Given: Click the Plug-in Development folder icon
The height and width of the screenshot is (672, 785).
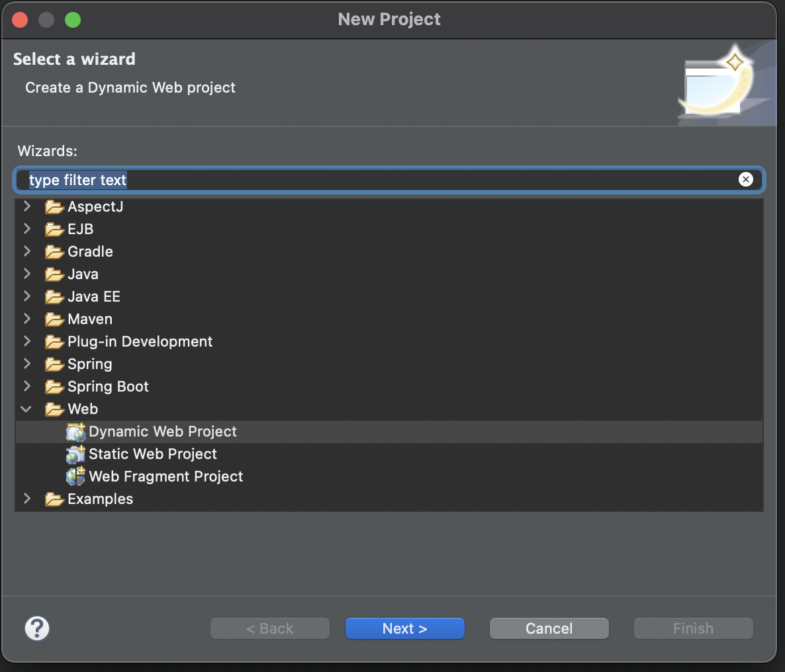Looking at the screenshot, I should pyautogui.click(x=54, y=342).
